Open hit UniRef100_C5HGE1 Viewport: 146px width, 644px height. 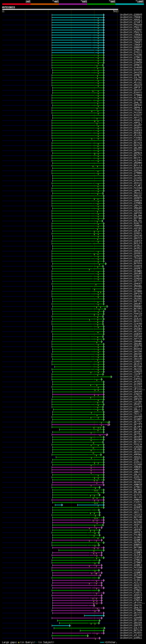pos(131,17)
